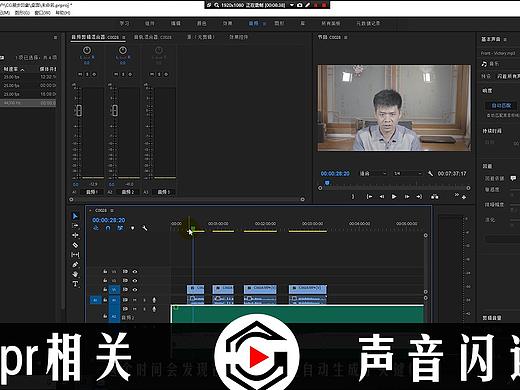Click the highlighted audio workspace tab

pos(253,23)
